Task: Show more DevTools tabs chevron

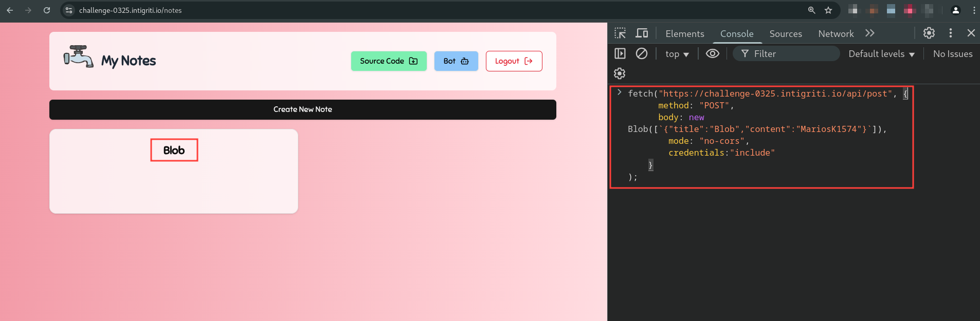Action: (x=869, y=33)
